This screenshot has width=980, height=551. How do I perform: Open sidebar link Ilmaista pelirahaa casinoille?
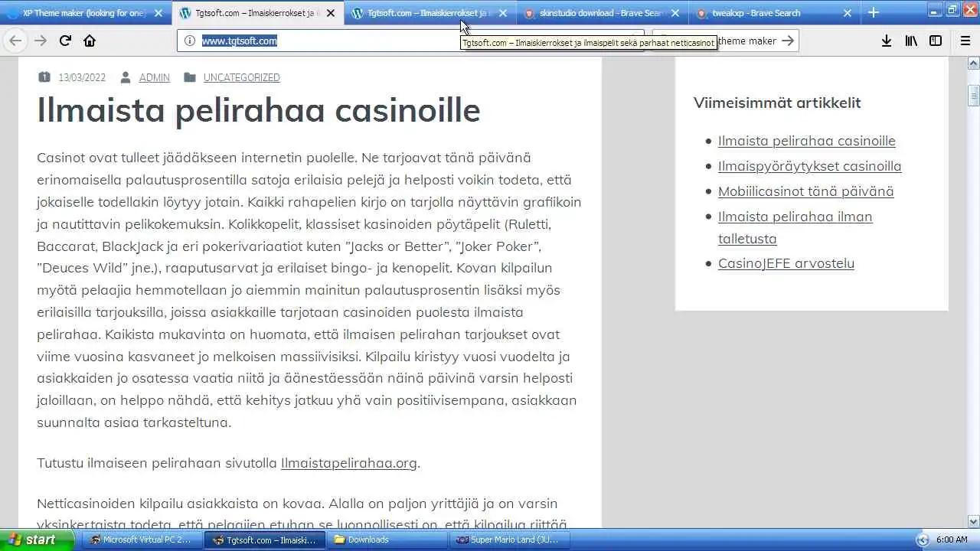click(807, 141)
